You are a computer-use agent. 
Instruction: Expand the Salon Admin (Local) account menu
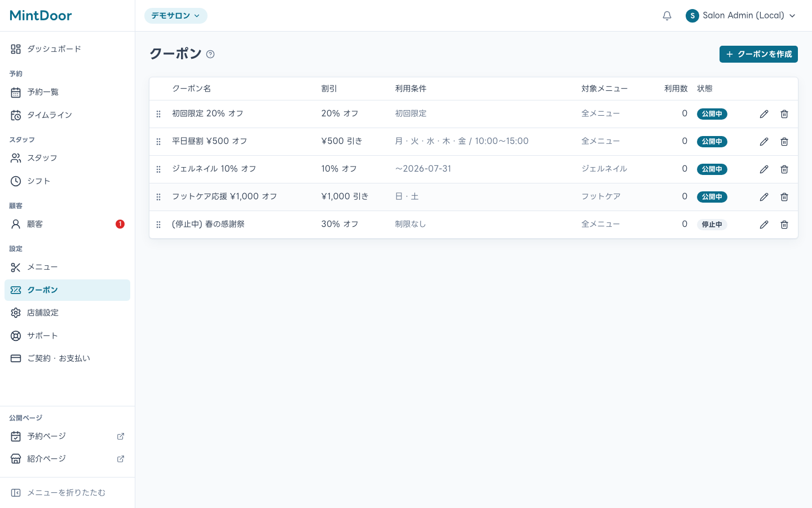point(740,16)
